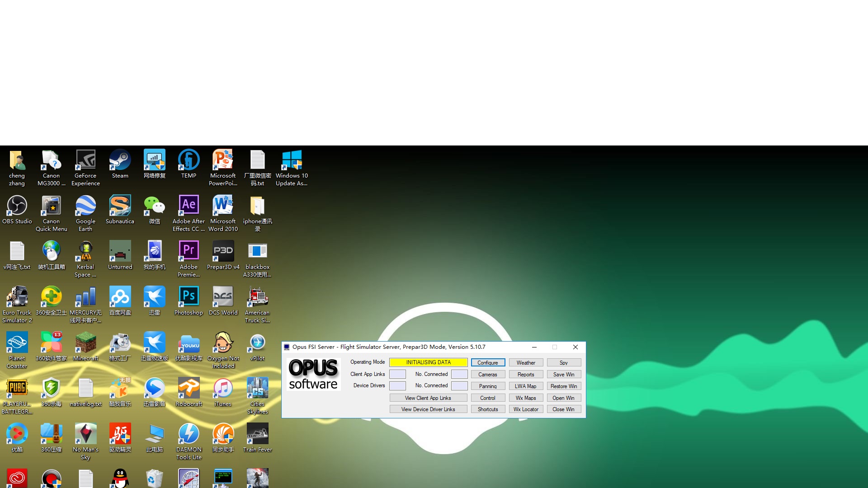Screen dimensions: 868x488
Task: Click LWA Map in Opus FSI
Action: click(x=525, y=385)
